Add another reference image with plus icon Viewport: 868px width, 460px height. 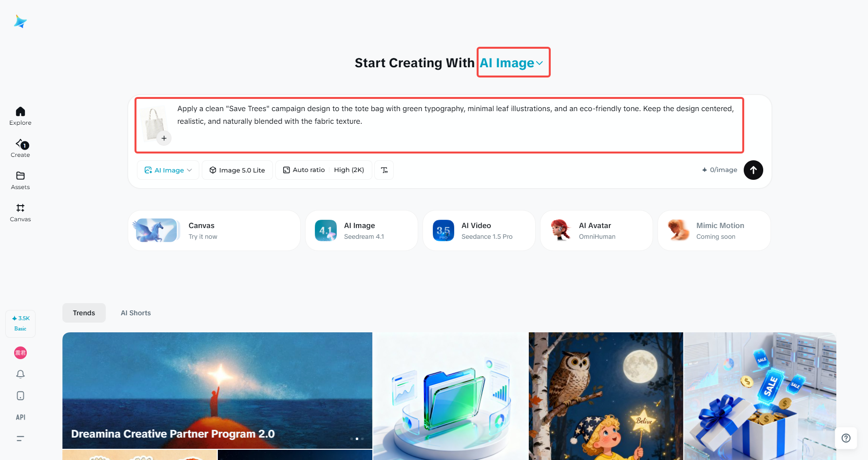point(164,138)
